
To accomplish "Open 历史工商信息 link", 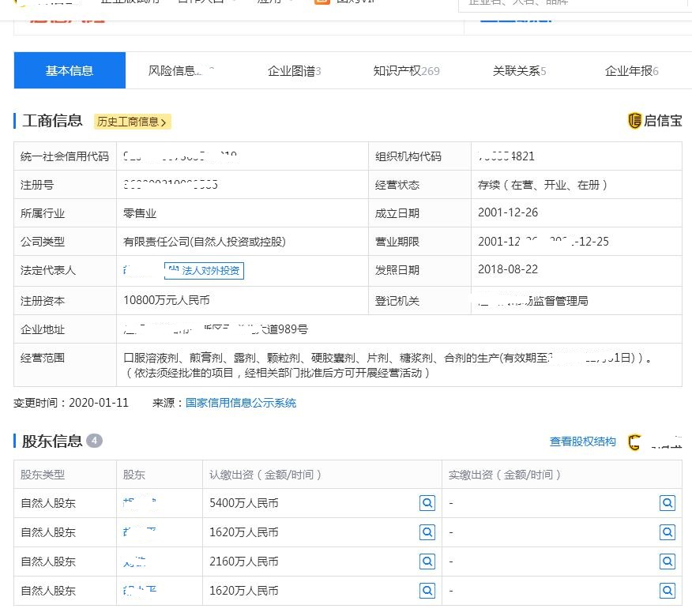I will point(132,122).
